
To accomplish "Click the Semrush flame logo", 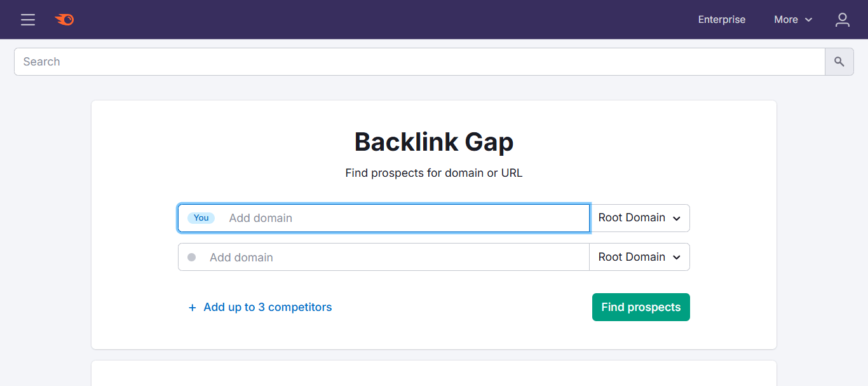I will pyautogui.click(x=64, y=20).
